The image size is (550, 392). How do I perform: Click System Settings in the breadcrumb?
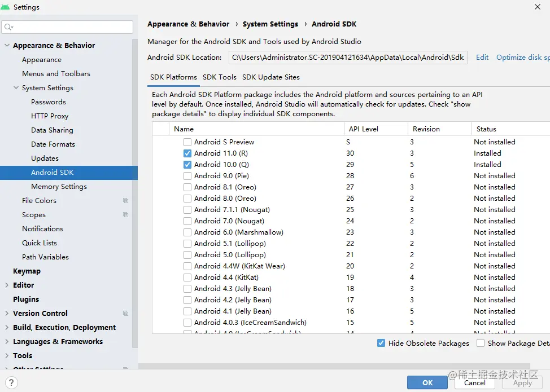[270, 24]
